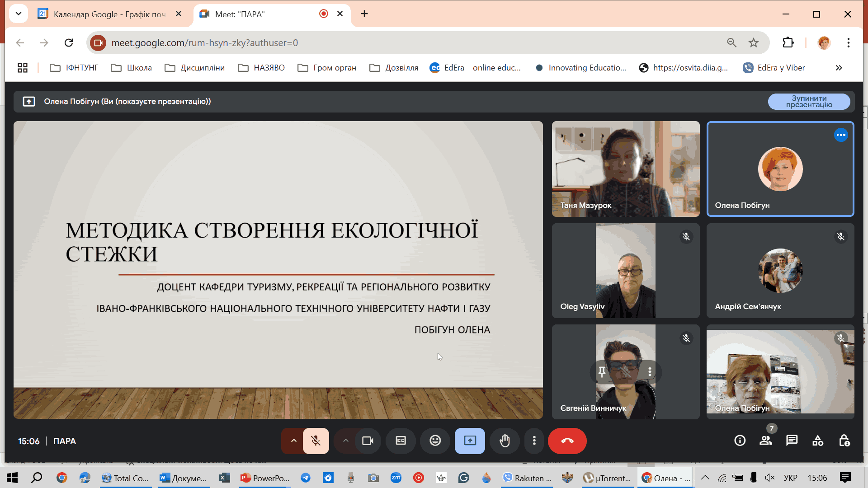Open the ІФНТУНГ bookmarks folder

[74, 68]
